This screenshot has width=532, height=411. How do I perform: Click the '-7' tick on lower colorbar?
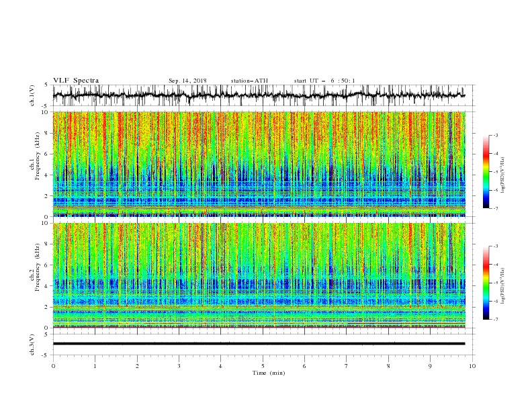495,320
